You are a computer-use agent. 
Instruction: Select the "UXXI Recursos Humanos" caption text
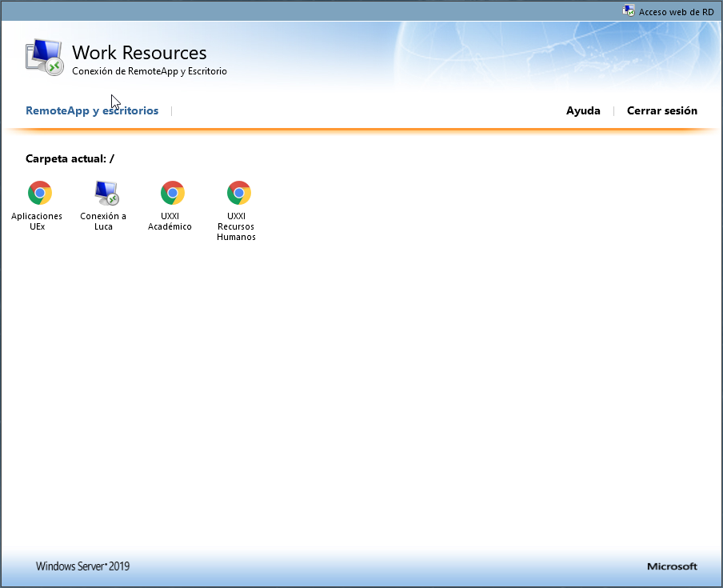click(236, 226)
